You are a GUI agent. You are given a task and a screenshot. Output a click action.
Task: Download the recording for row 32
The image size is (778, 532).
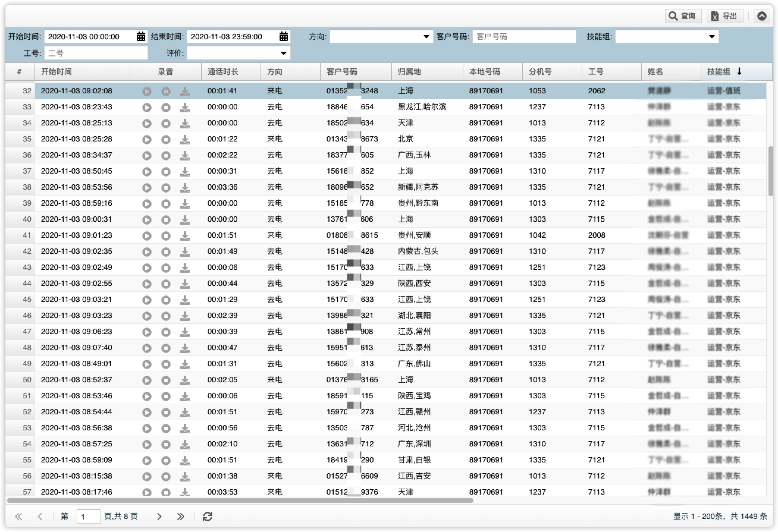tap(185, 91)
